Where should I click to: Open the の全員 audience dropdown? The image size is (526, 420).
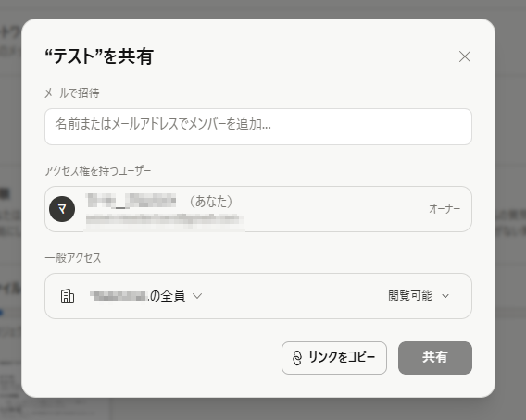point(146,296)
